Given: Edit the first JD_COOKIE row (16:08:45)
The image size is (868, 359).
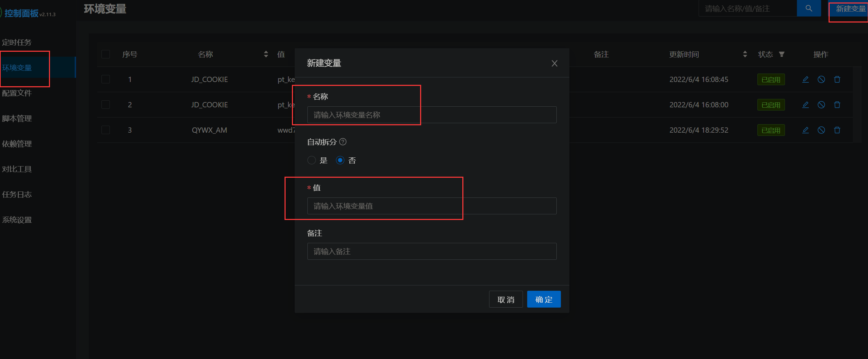Looking at the screenshot, I should tap(805, 80).
